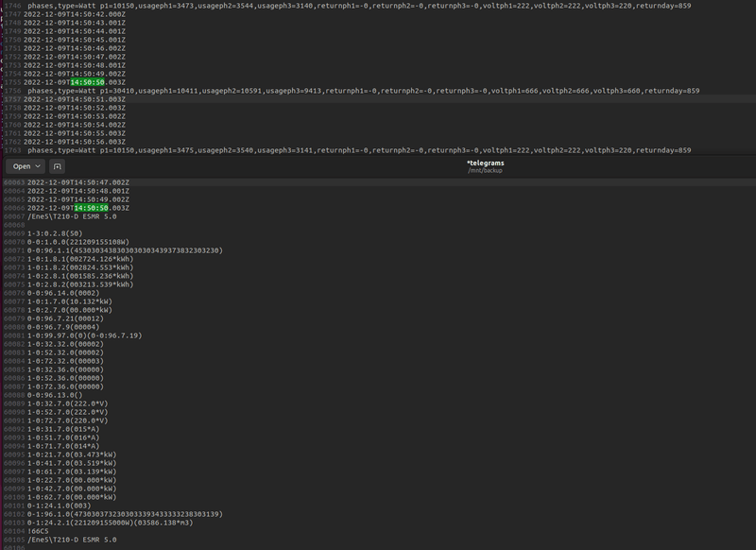Click the 0-0:1.0.0(221209155108W) line
The image size is (756, 550).
coord(78,243)
